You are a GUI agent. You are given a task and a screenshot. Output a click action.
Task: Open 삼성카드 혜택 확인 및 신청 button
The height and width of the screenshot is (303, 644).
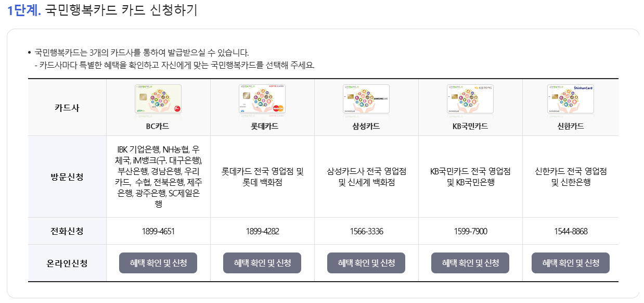click(366, 262)
